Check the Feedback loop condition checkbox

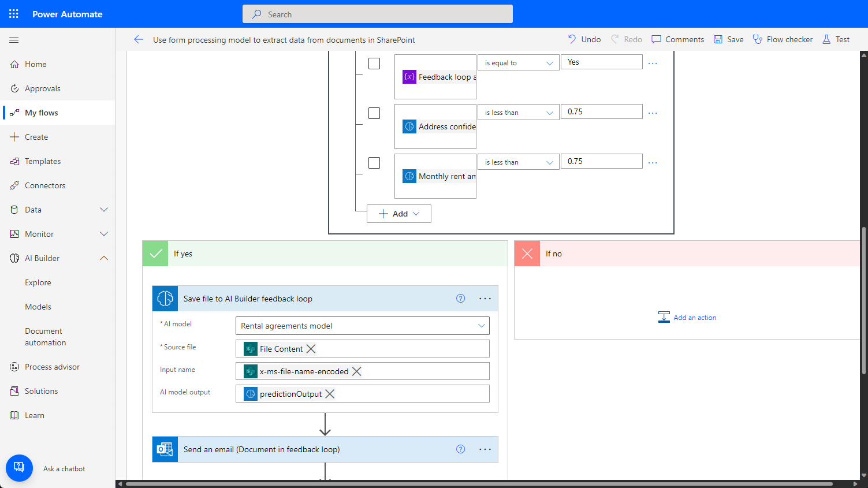374,64
